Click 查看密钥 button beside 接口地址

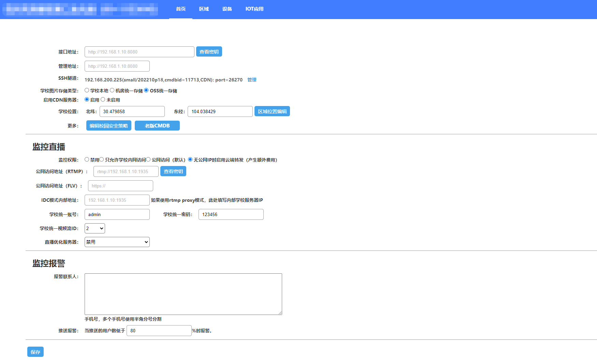click(x=209, y=52)
